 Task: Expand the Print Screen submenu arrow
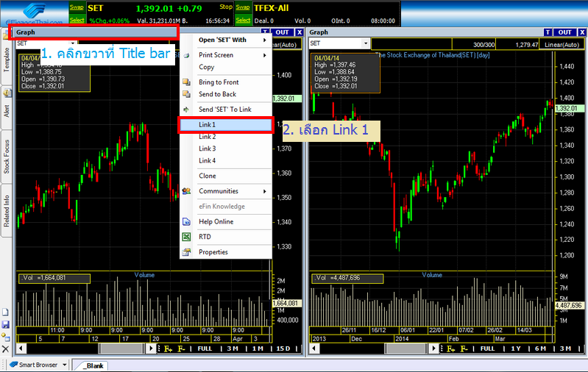pos(265,55)
